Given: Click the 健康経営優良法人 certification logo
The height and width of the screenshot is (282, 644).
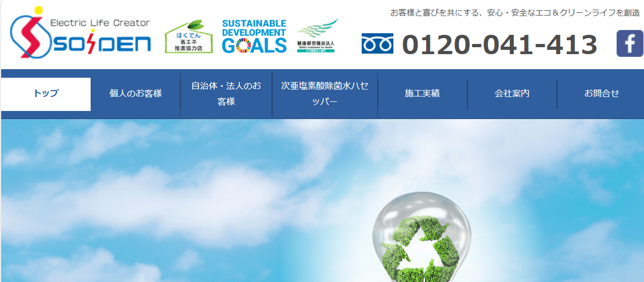Looking at the screenshot, I should click(317, 36).
